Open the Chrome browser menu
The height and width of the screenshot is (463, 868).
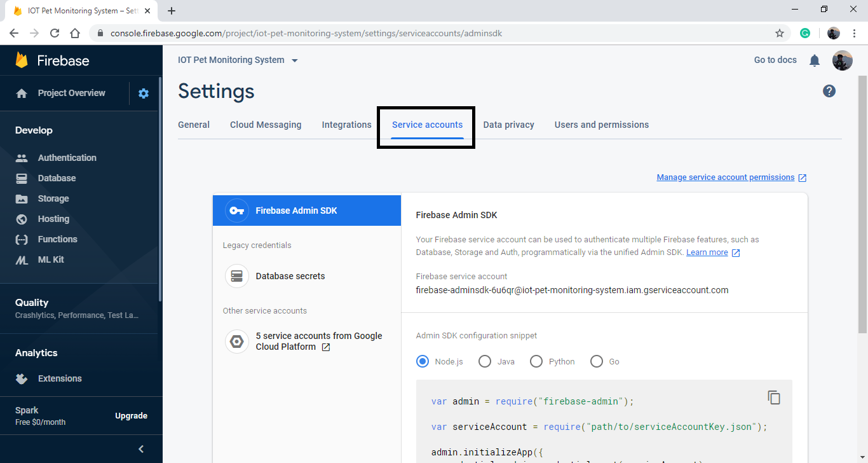(x=854, y=32)
